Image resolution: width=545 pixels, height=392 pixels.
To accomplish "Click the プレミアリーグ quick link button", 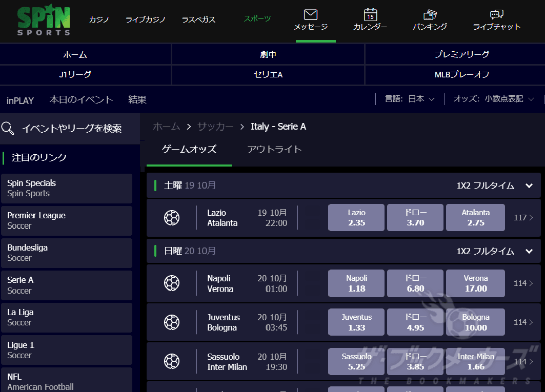I will tap(455, 54).
